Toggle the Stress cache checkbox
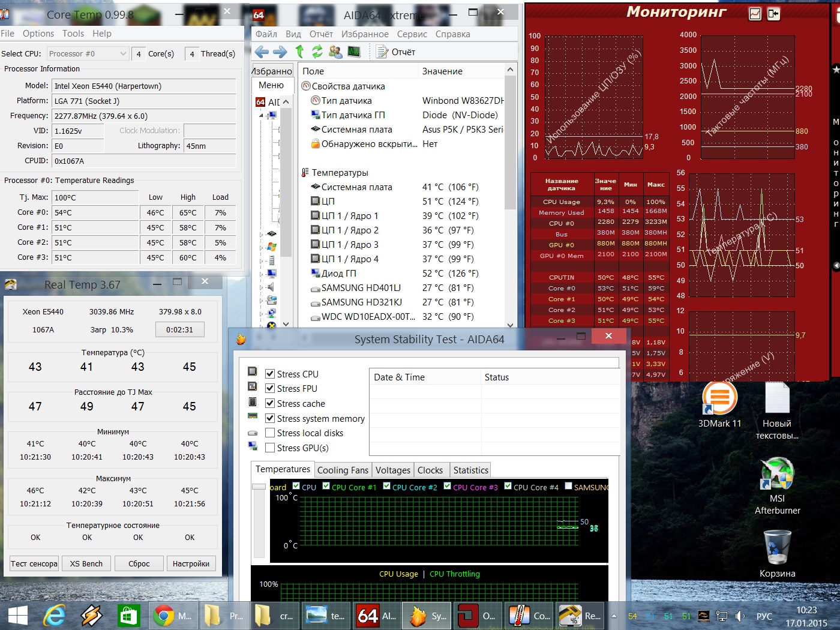 [x=270, y=403]
